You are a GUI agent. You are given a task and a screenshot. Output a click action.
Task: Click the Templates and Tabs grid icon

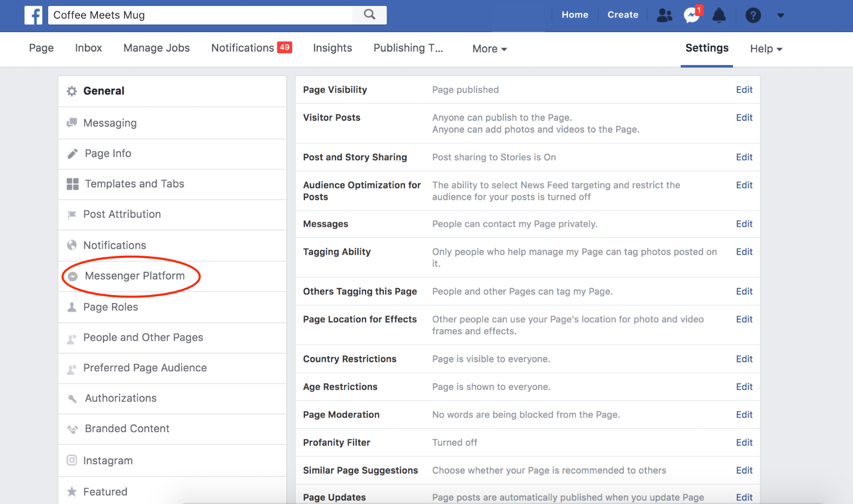(73, 184)
